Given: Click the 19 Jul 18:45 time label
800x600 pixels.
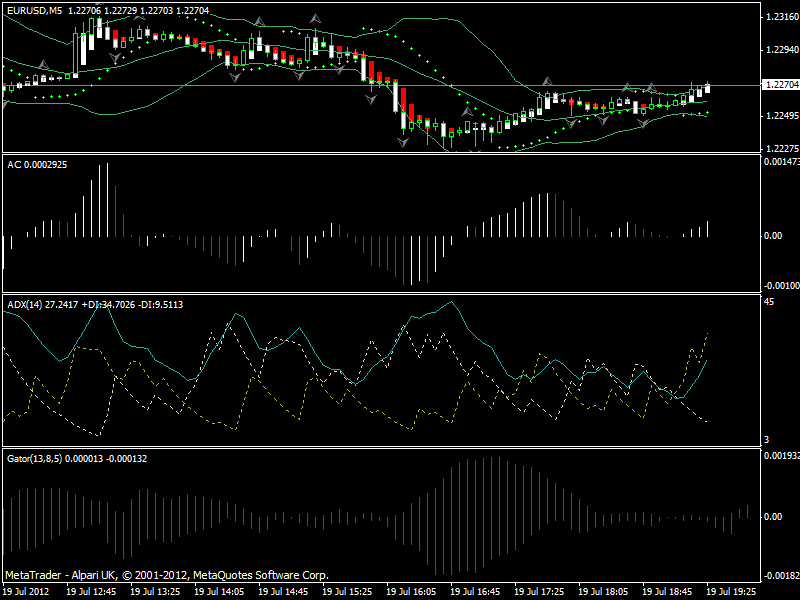Looking at the screenshot, I should click(x=667, y=592).
